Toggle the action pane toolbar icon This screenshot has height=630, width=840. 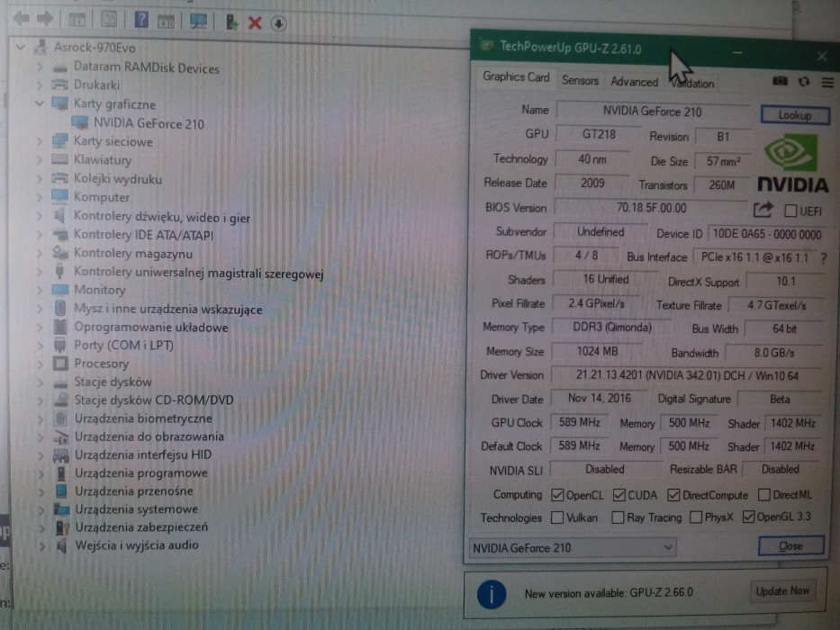(x=166, y=22)
